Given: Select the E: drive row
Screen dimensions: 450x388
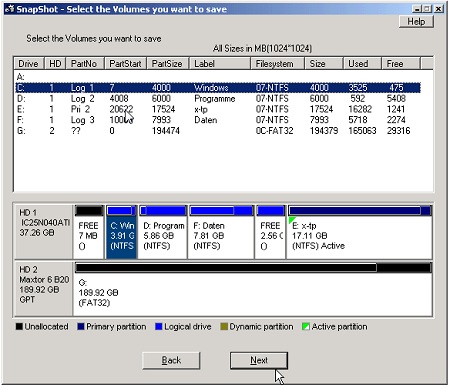Looking at the screenshot, I should (x=218, y=109).
